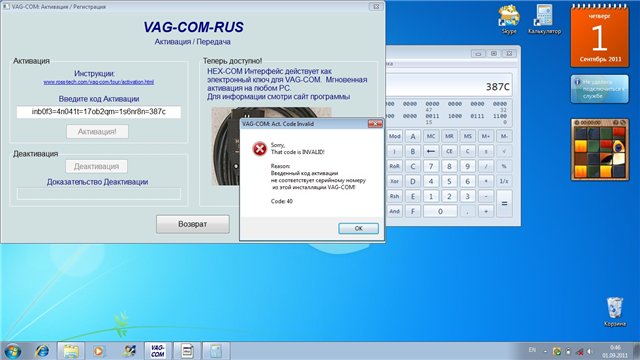This screenshot has height=360, width=640.
Task: Click the EN language indicator
Action: (x=532, y=350)
